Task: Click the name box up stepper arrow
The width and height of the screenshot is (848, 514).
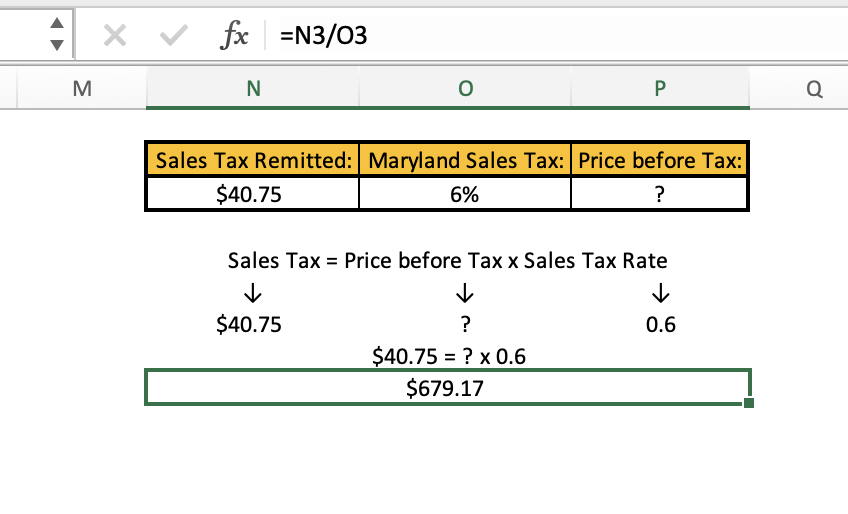Action: [58, 26]
